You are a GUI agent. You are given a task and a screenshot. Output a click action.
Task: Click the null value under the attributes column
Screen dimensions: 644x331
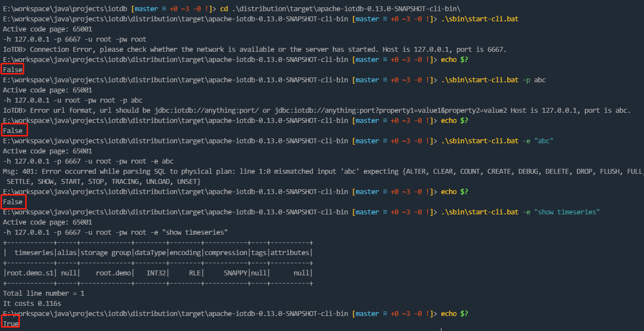pyautogui.click(x=302, y=273)
